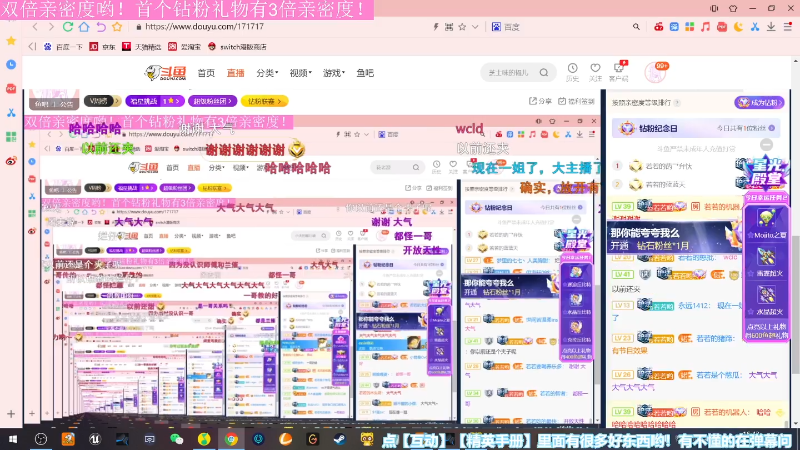This screenshot has height=450, width=800.
Task: Click the Douyu shark logo
Action: [165, 73]
